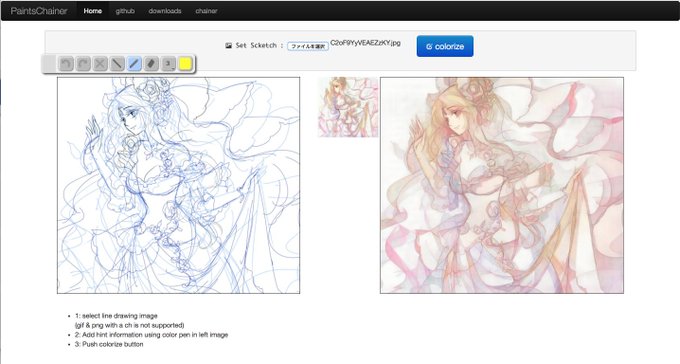Screen dimensions: 680x364
Task: Go to the downloads page
Action: point(165,11)
